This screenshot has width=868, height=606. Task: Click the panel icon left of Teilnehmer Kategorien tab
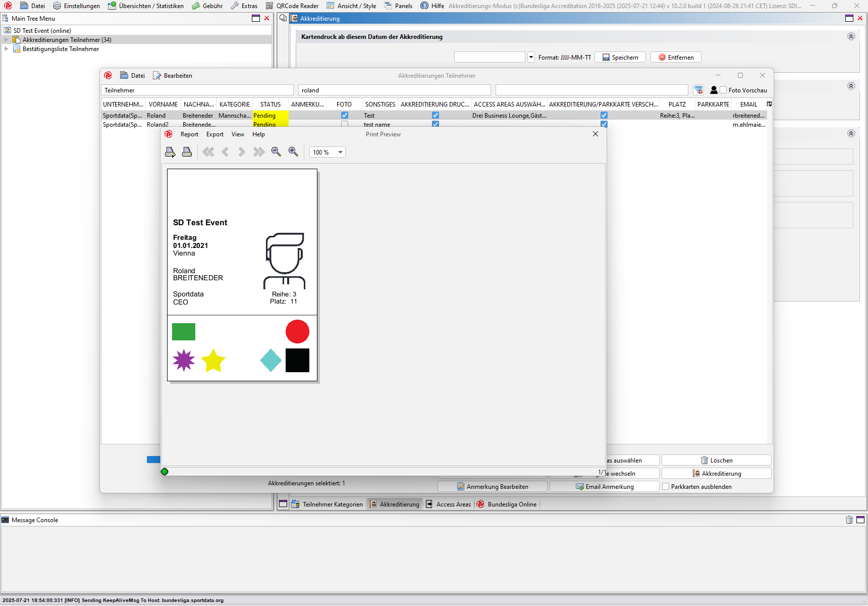tap(283, 504)
